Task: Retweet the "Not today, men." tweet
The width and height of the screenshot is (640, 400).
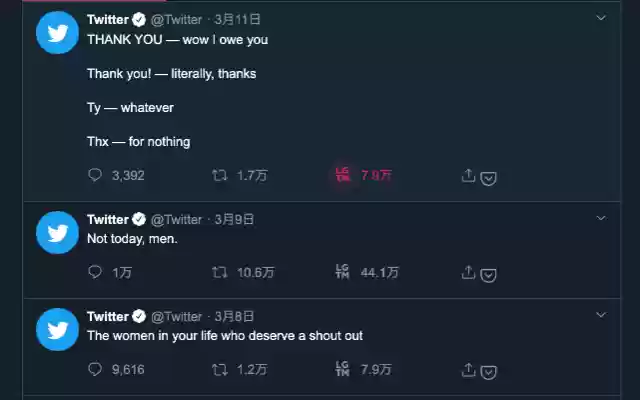Action: (x=220, y=271)
